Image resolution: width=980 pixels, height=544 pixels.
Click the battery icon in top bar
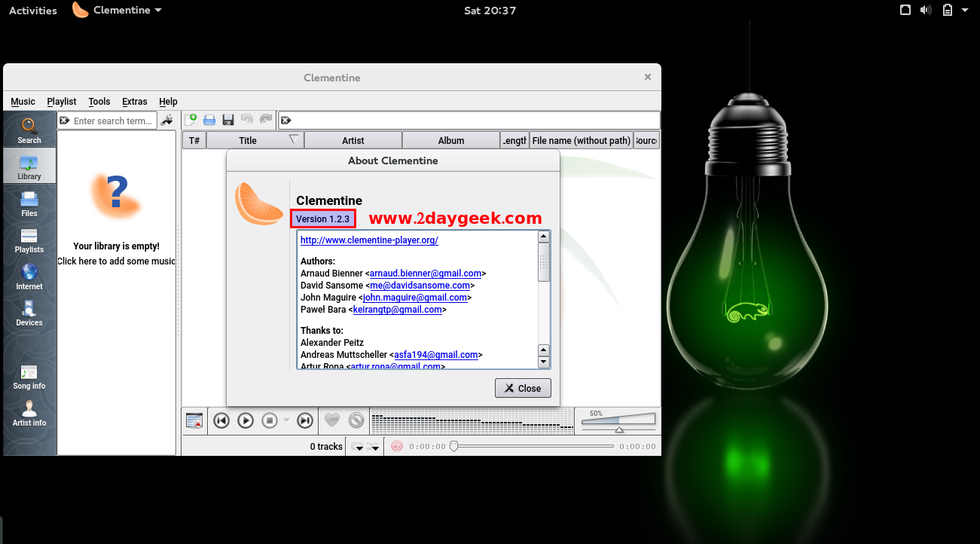tap(947, 11)
